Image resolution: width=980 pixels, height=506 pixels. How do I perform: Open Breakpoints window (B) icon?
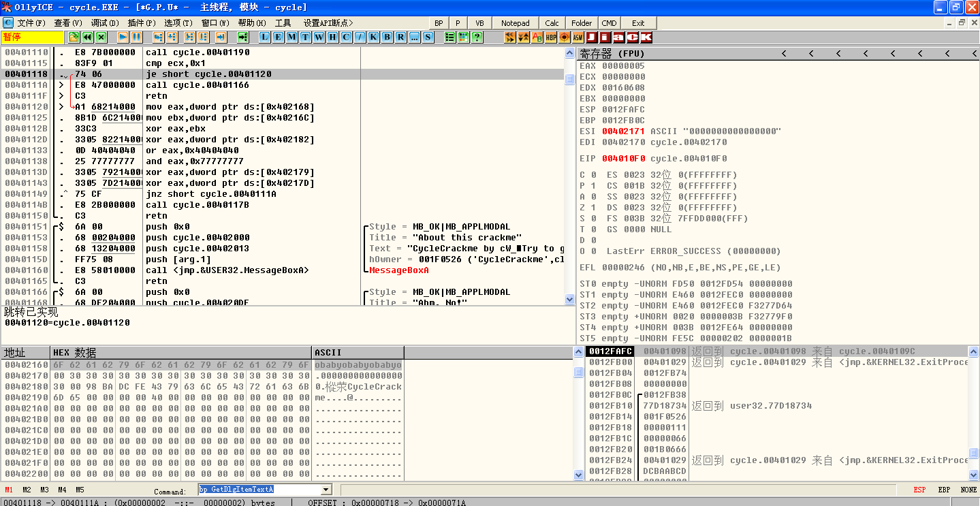[x=387, y=37]
